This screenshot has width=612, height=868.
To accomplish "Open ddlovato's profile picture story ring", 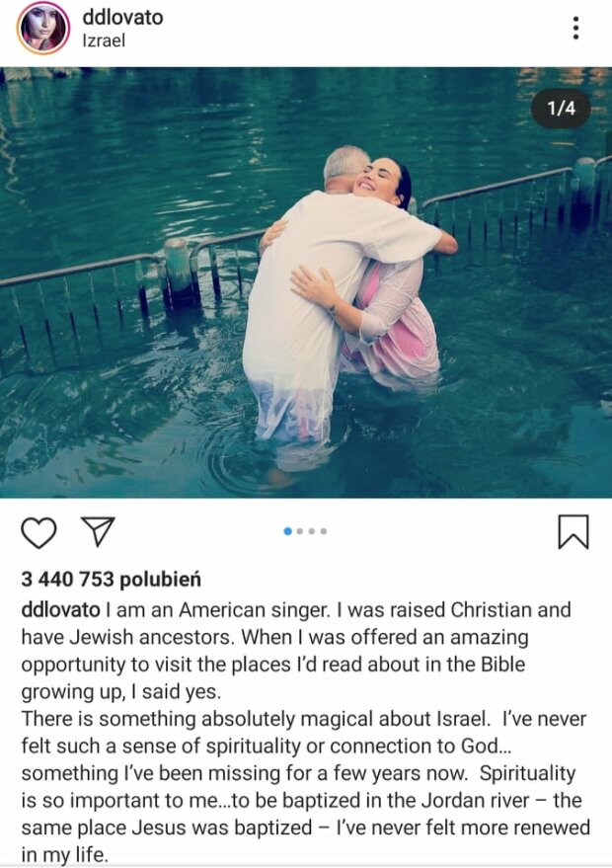I will [x=42, y=28].
